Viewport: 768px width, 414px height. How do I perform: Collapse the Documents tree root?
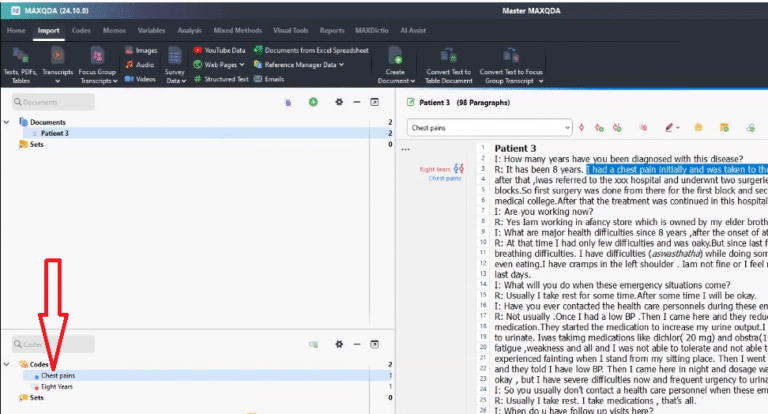point(7,122)
